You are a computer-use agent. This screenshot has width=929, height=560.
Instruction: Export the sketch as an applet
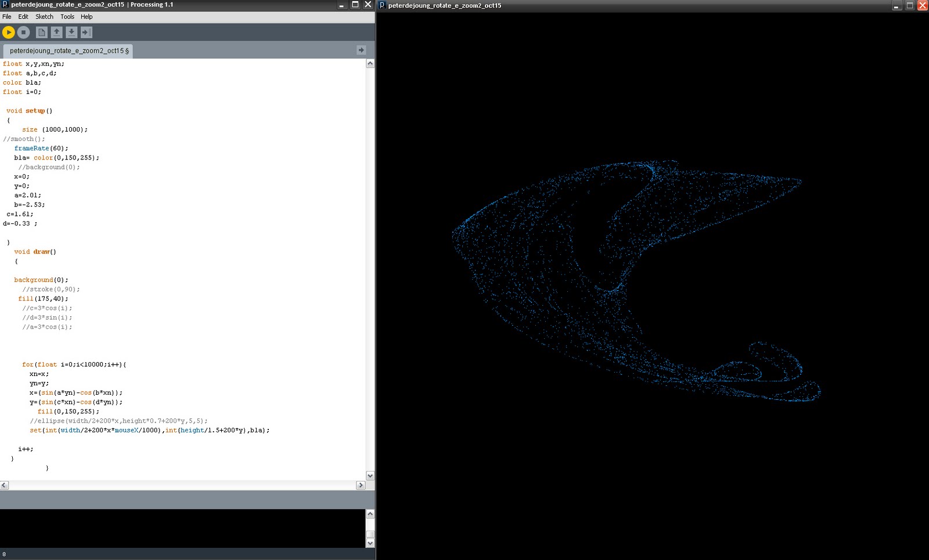(86, 32)
